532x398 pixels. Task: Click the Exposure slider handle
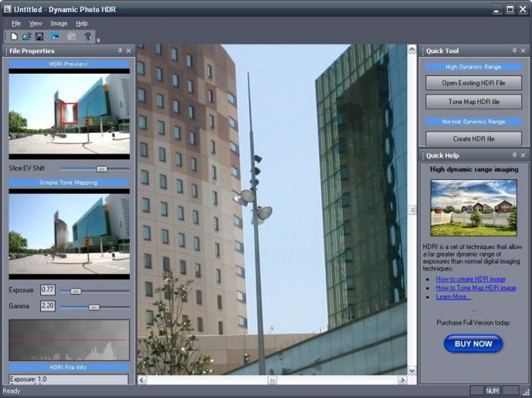coord(75,291)
